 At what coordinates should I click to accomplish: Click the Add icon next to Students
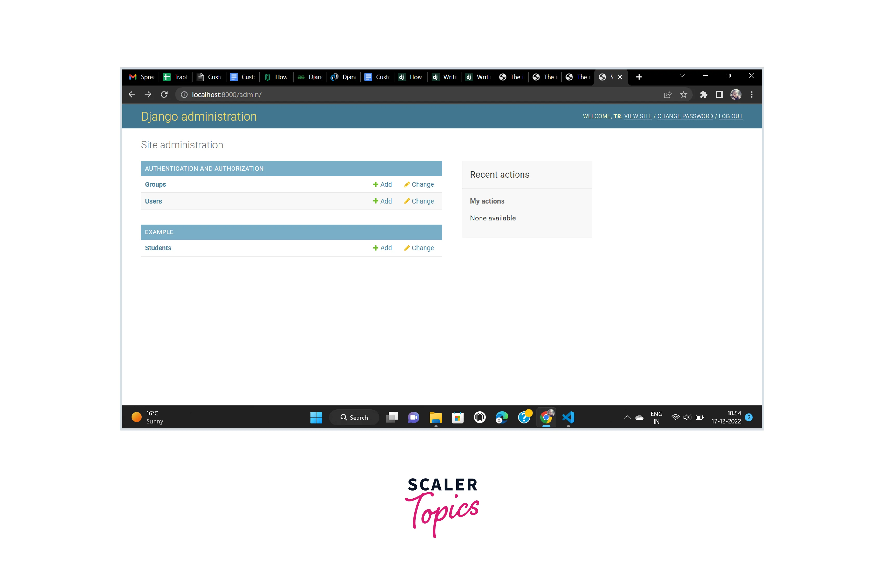pyautogui.click(x=382, y=247)
